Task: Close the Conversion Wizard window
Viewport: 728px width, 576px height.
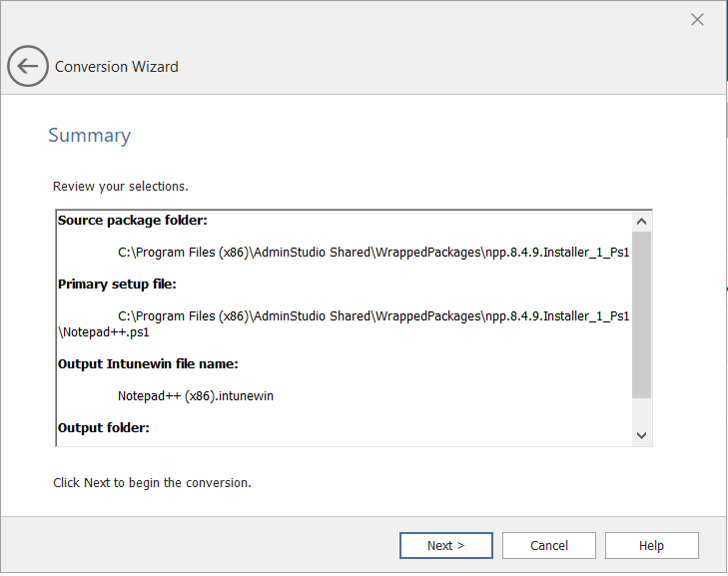Action: (x=697, y=20)
